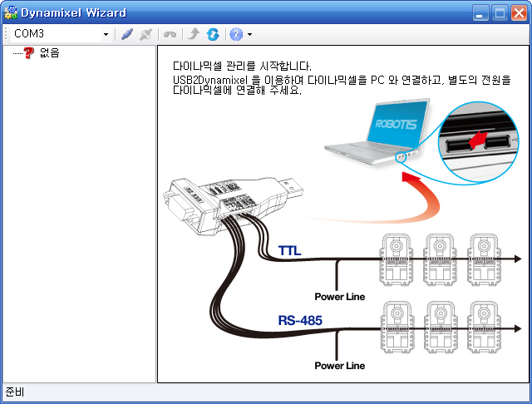Click the red question mark tree icon
Screen dimensions: 532x404
[x=29, y=52]
